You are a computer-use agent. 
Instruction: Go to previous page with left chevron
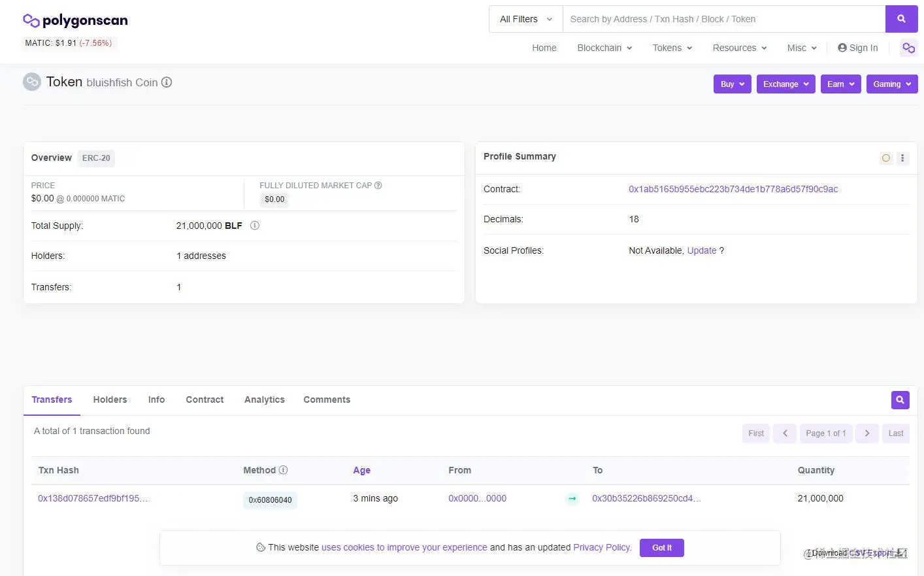(x=785, y=433)
